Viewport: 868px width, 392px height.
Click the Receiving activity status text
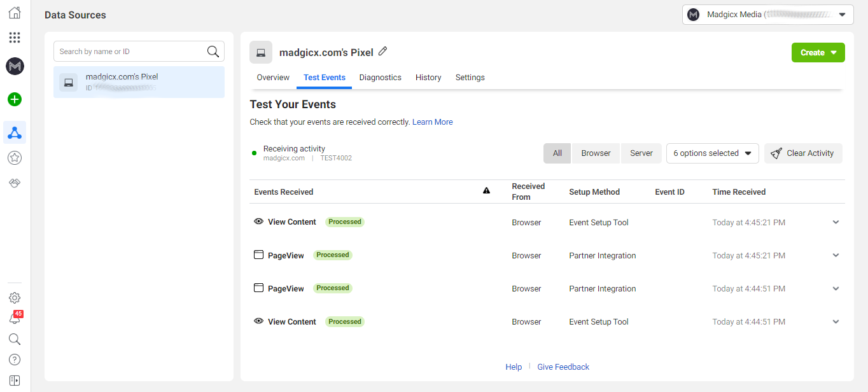[x=294, y=149]
